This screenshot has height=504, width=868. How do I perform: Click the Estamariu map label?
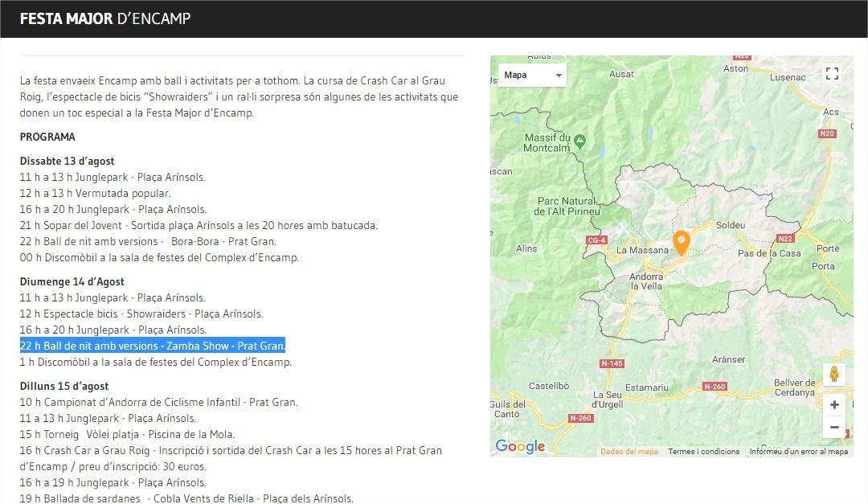646,387
